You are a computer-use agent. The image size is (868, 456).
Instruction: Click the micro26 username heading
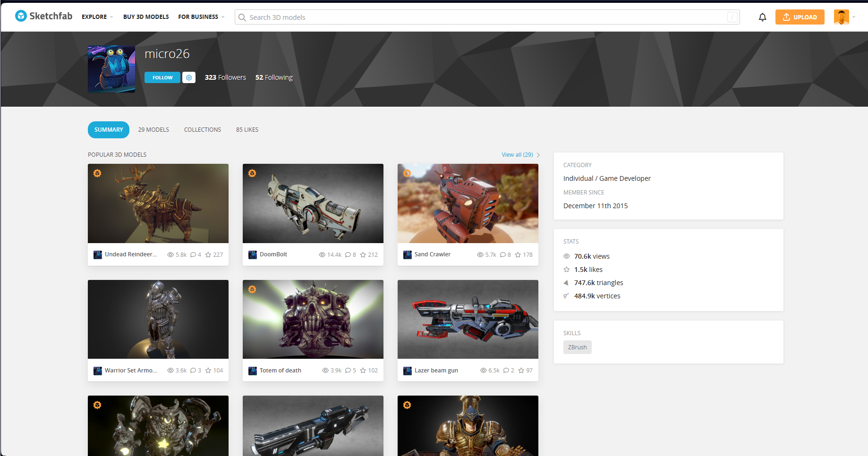[x=167, y=54]
